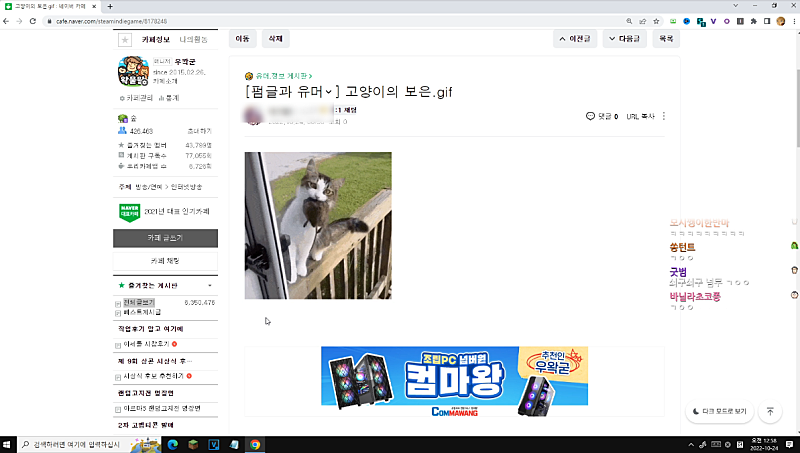Viewport: 800px width, 453px height.
Task: Click the star favorite cafe icon
Action: click(x=124, y=39)
